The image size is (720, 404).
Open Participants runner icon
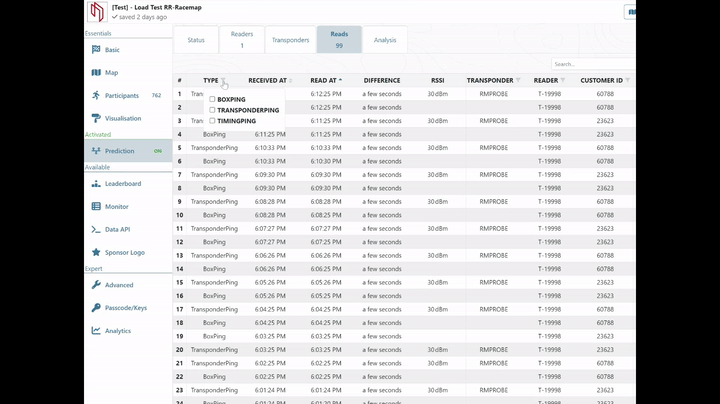(x=95, y=96)
